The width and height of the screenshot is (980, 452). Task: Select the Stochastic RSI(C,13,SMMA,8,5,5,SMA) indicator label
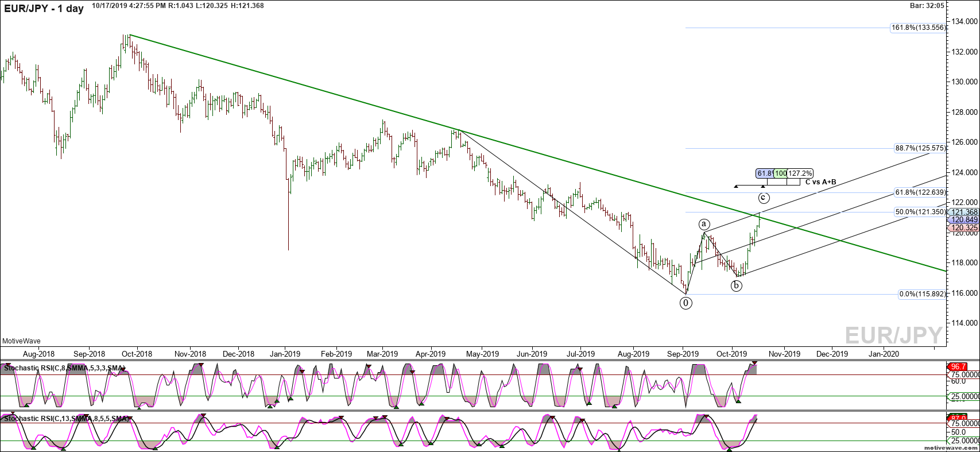point(66,419)
